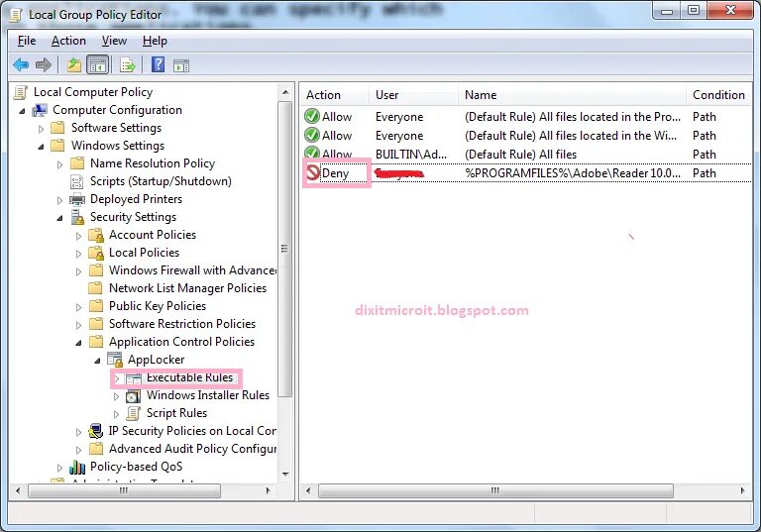The image size is (761, 532).
Task: Select Windows Firewall with Advanced Security item
Action: [x=192, y=270]
